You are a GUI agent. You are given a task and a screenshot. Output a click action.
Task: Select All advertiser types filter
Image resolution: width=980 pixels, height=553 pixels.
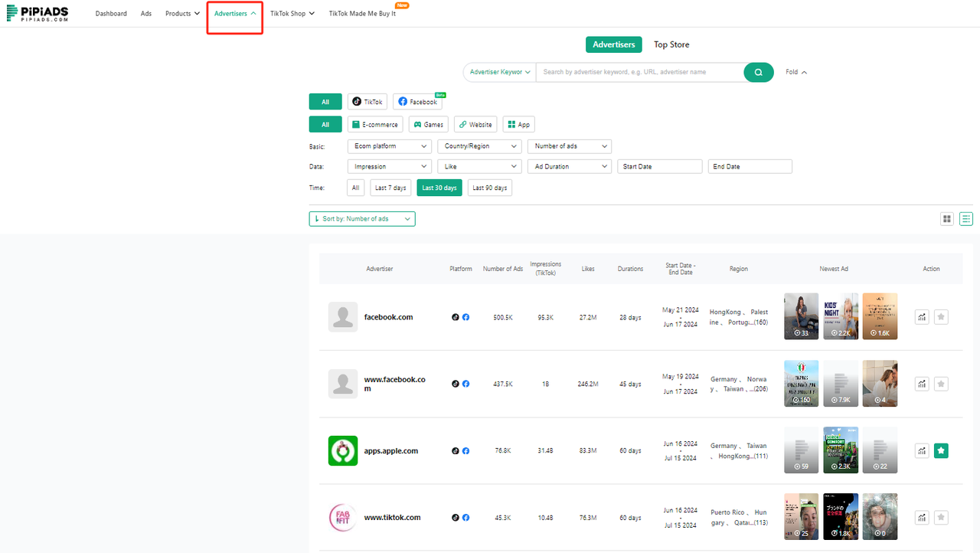[325, 124]
